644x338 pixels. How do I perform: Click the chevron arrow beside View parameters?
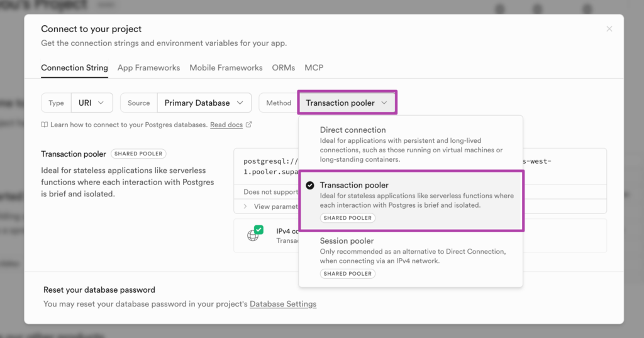[x=245, y=206]
